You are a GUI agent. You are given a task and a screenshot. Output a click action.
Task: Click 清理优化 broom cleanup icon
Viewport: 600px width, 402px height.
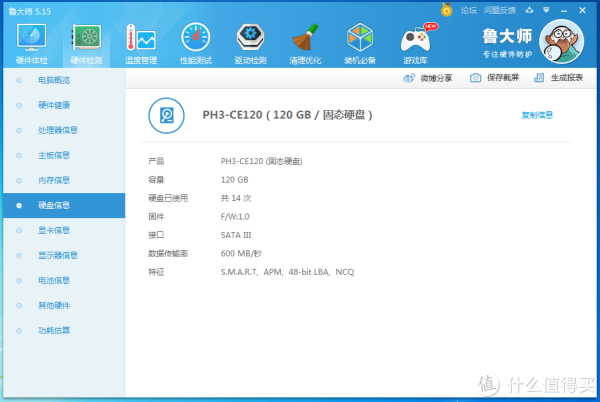(305, 44)
